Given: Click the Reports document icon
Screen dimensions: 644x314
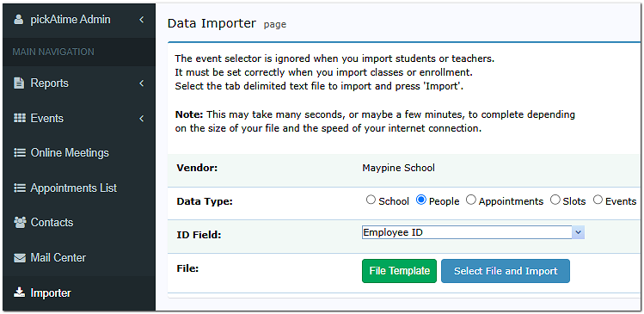Looking at the screenshot, I should pos(19,83).
